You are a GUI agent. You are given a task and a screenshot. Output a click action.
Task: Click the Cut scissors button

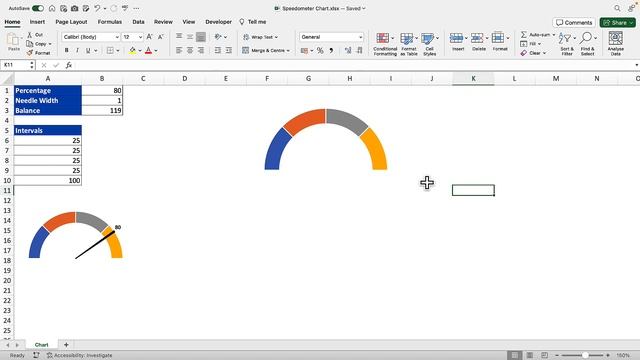point(35,35)
